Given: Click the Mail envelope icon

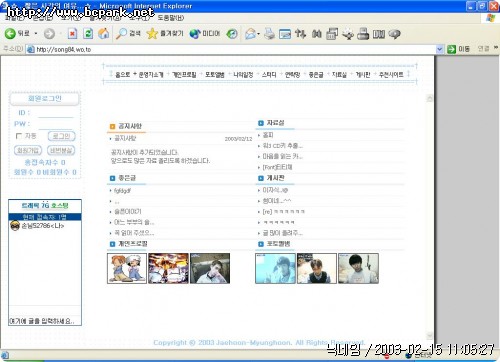Looking at the screenshot, I should (250, 33).
